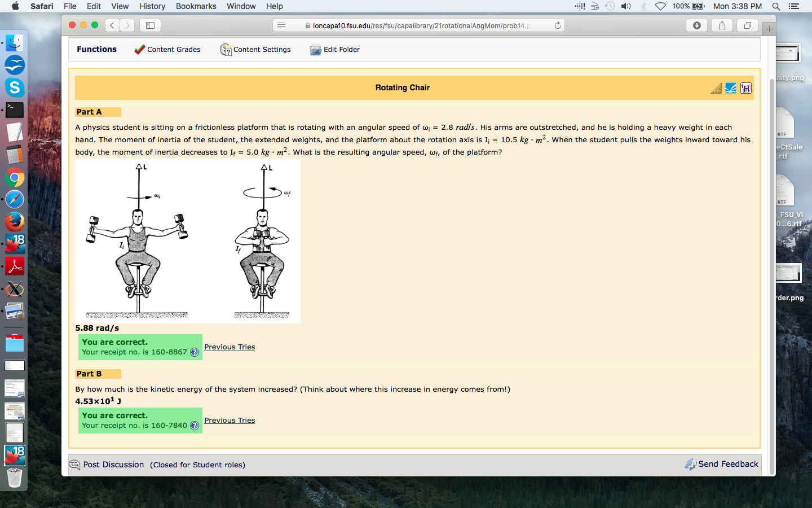Open the blue folder stack in dock
Viewport: 812px width, 508px height.
(15, 343)
